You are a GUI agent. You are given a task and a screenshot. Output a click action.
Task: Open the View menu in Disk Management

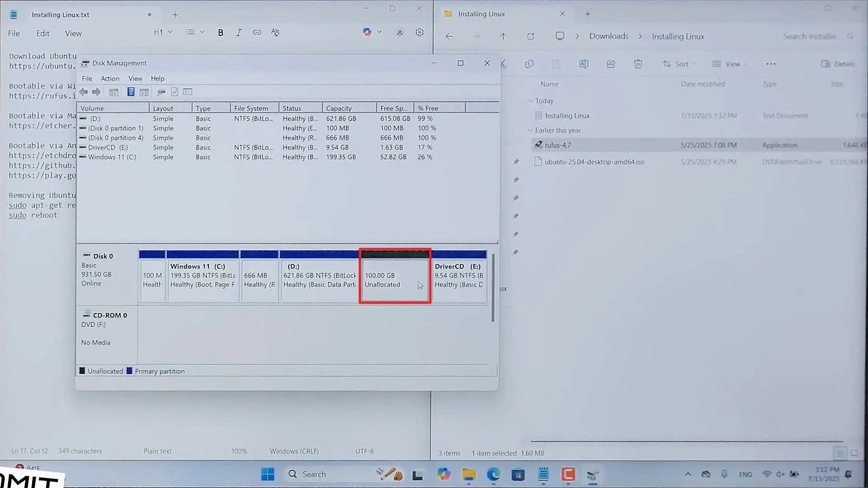pyautogui.click(x=135, y=79)
